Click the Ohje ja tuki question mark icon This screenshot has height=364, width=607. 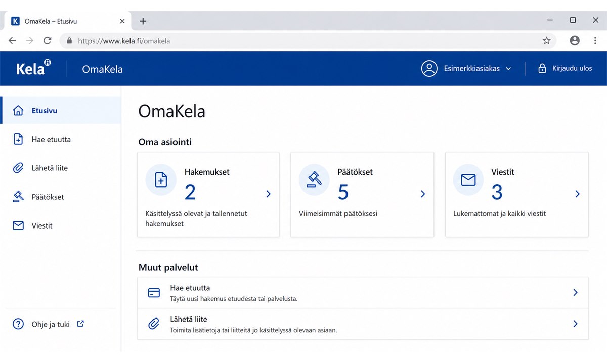coord(18,324)
